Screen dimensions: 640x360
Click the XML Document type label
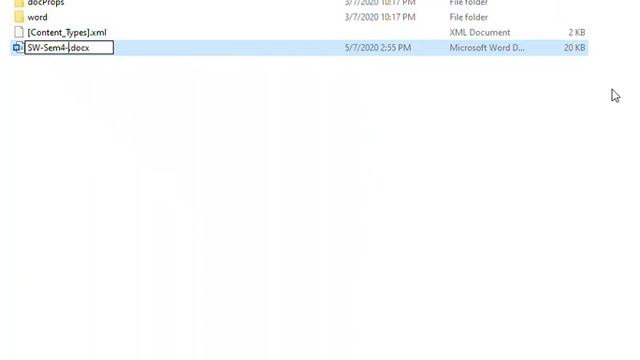[480, 32]
